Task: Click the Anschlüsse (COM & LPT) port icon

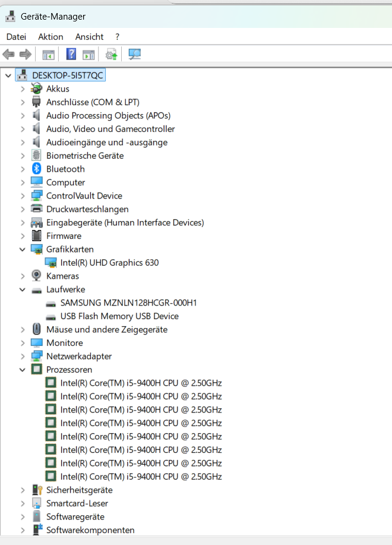Action: click(x=36, y=102)
